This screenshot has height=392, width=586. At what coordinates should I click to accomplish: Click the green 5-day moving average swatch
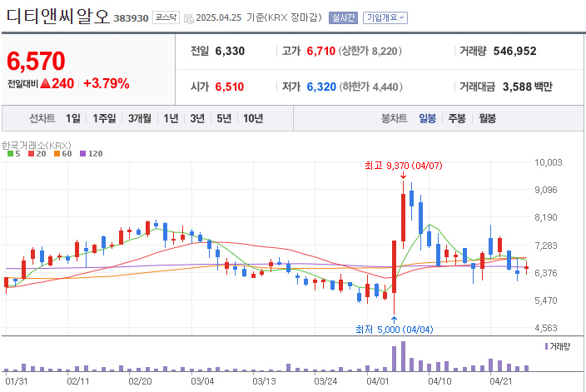point(10,154)
